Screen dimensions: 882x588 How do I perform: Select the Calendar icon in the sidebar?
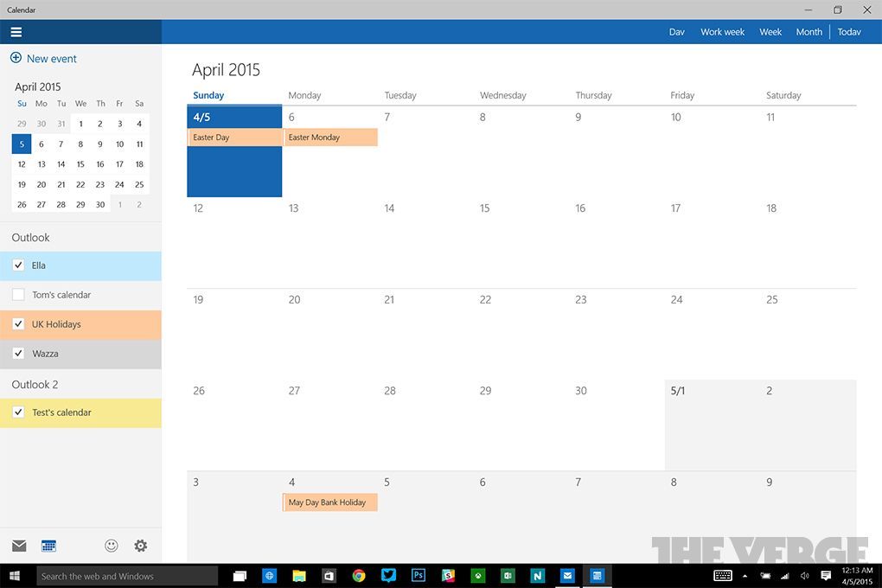pyautogui.click(x=48, y=546)
